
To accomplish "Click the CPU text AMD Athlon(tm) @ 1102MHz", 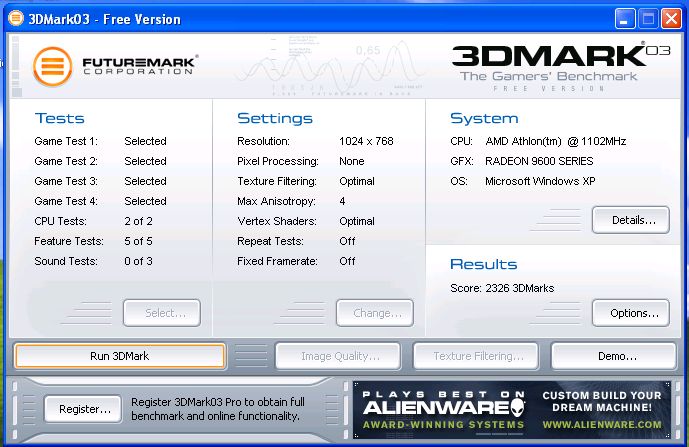I will [556, 141].
